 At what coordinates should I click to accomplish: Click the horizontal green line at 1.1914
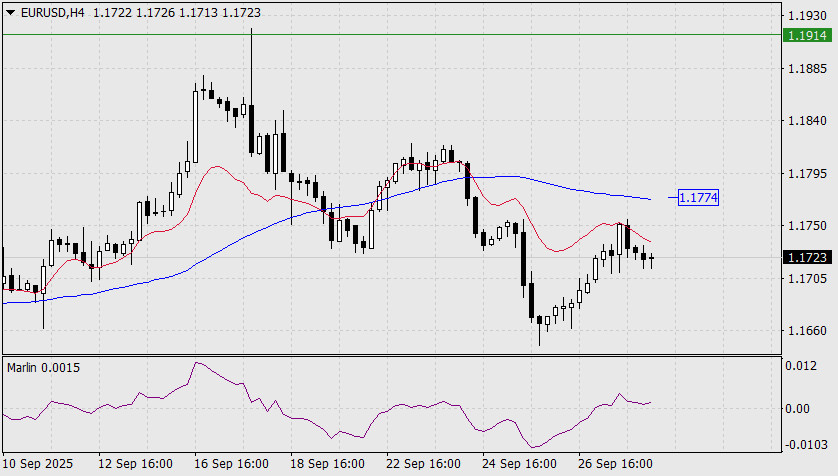tap(400, 34)
